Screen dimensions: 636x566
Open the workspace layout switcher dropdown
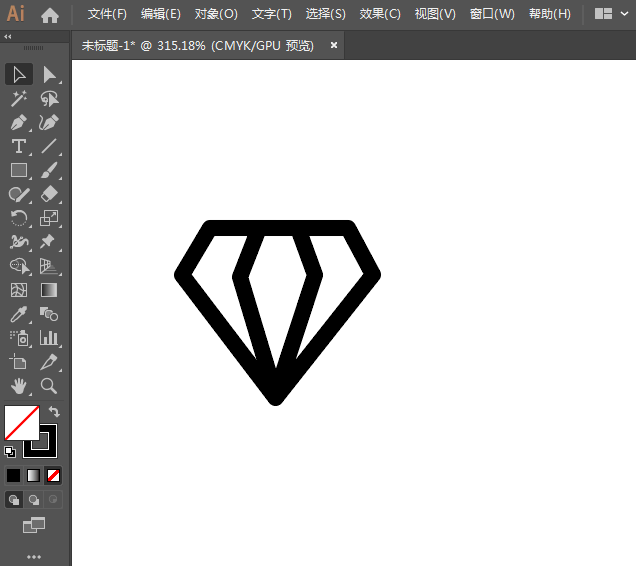(611, 14)
